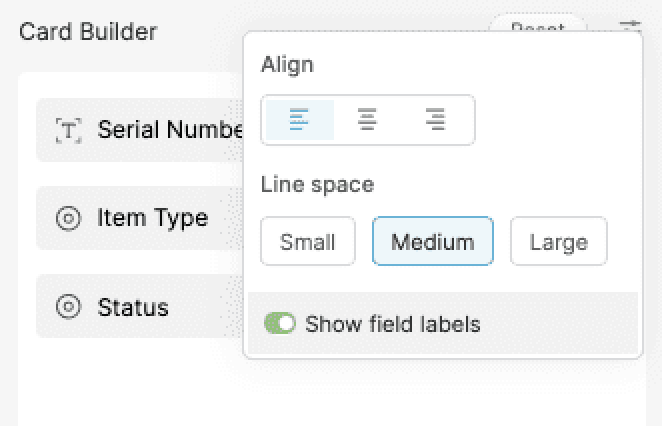Click the Align section label
Image resolution: width=662 pixels, height=426 pixels.
pyautogui.click(x=287, y=65)
